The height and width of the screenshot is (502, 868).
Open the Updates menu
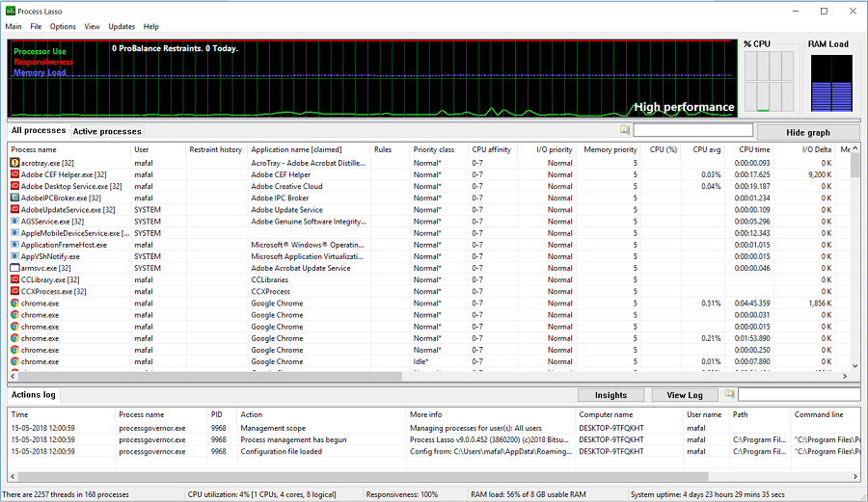122,27
